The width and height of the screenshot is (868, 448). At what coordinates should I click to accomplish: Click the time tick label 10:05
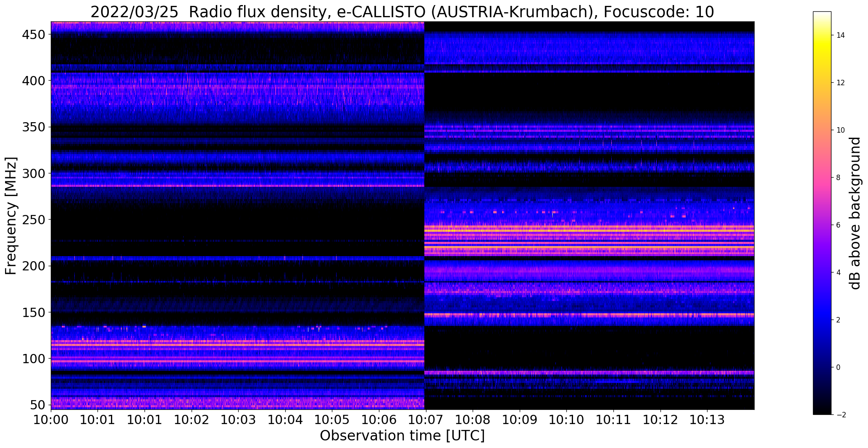tap(332, 420)
